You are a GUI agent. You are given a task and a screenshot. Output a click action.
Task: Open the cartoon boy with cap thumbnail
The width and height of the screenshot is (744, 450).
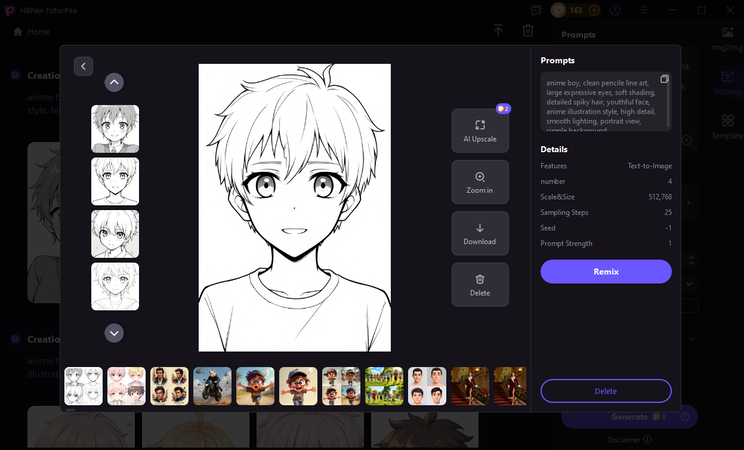tap(298, 386)
